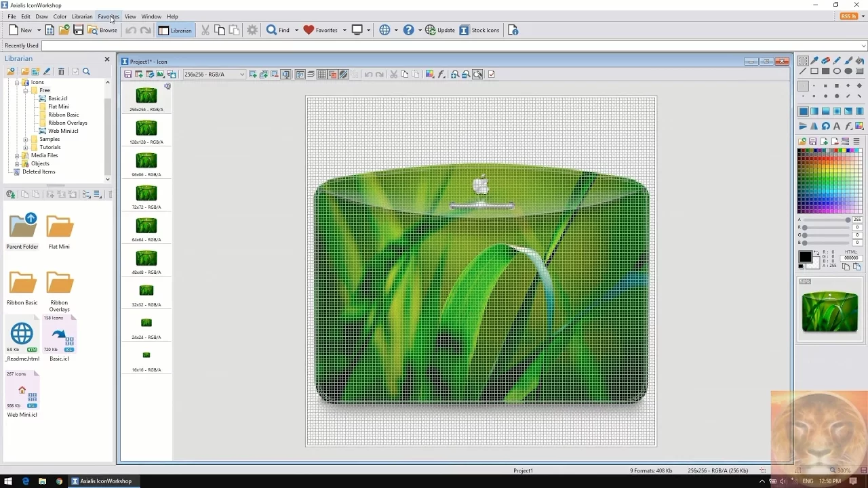Select the Eraser tool
This screenshot has width=868, height=488.
(826, 60)
